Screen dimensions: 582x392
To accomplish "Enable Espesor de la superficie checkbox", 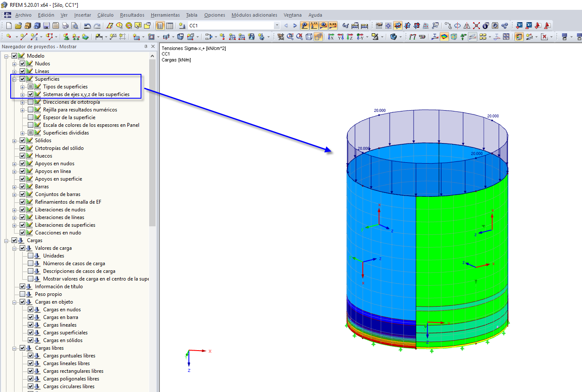I will click(31, 117).
